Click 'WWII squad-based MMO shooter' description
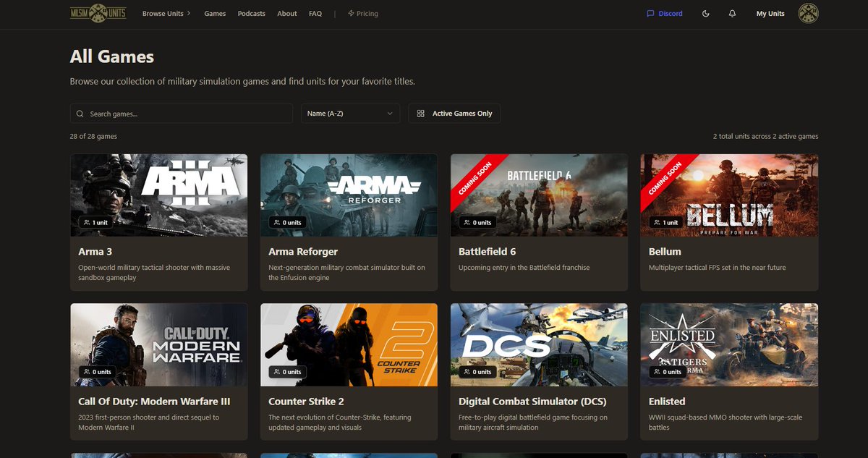This screenshot has width=868, height=458. tap(726, 422)
